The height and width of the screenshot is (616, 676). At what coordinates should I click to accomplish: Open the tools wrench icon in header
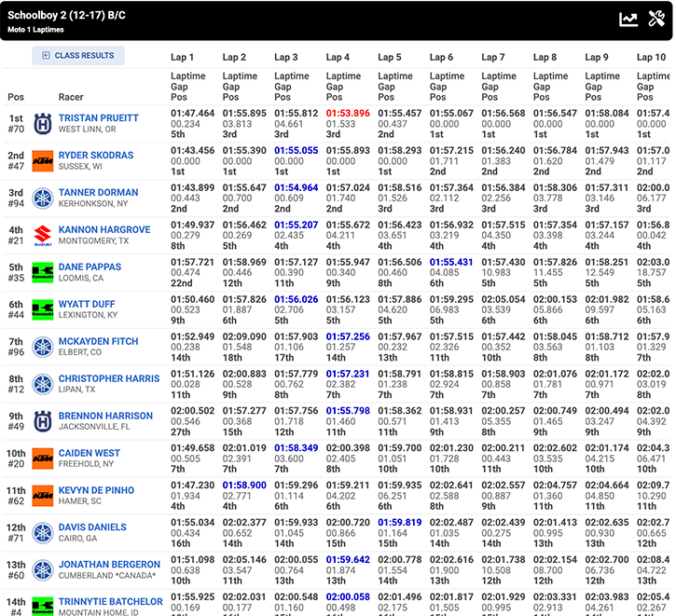pos(656,19)
